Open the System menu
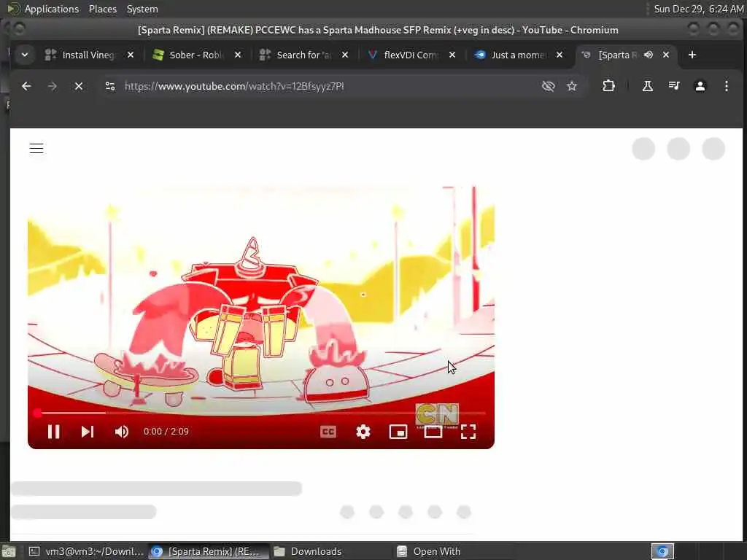Viewport: 747px width, 560px height. [x=142, y=9]
